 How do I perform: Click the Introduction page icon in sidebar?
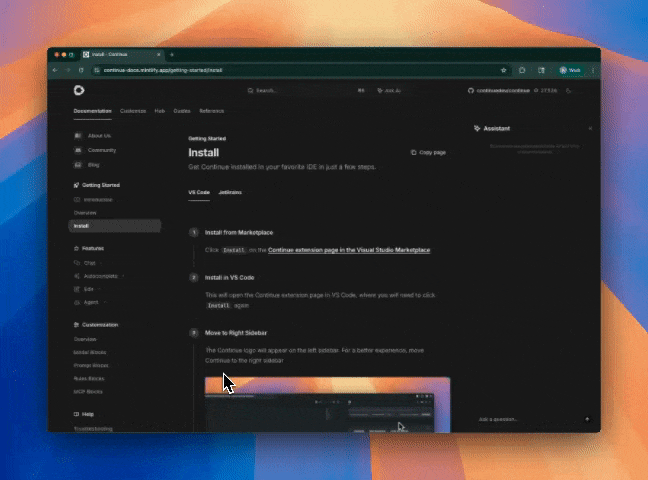click(76, 200)
